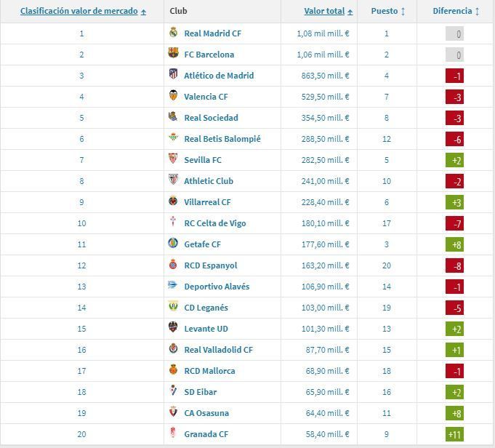Click the Valencia CF crest icon

tap(173, 96)
